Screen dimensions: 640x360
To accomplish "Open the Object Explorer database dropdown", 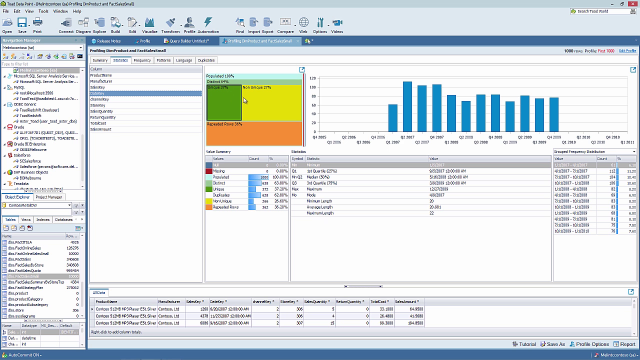I will [x=69, y=205].
